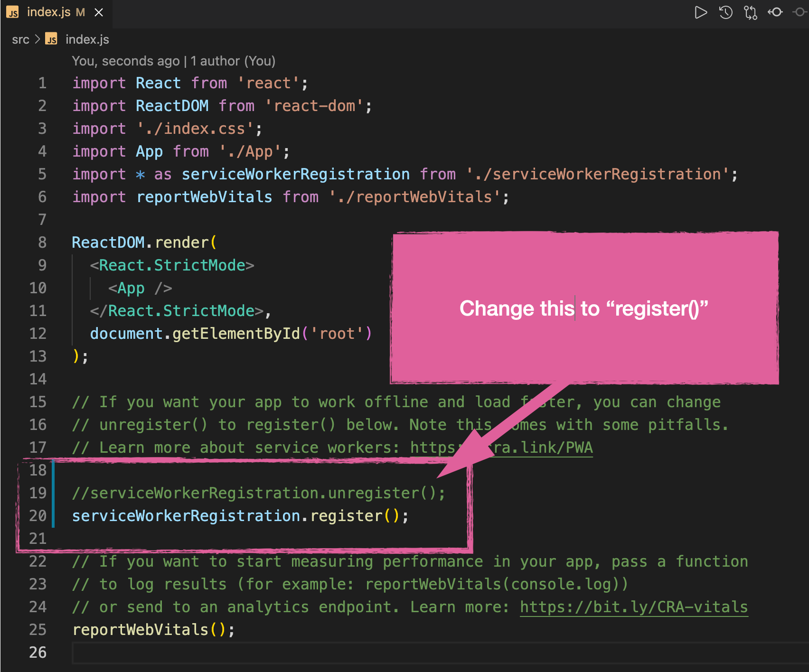Image resolution: width=809 pixels, height=672 pixels.
Task: Go to previous change
Action: pos(775,12)
